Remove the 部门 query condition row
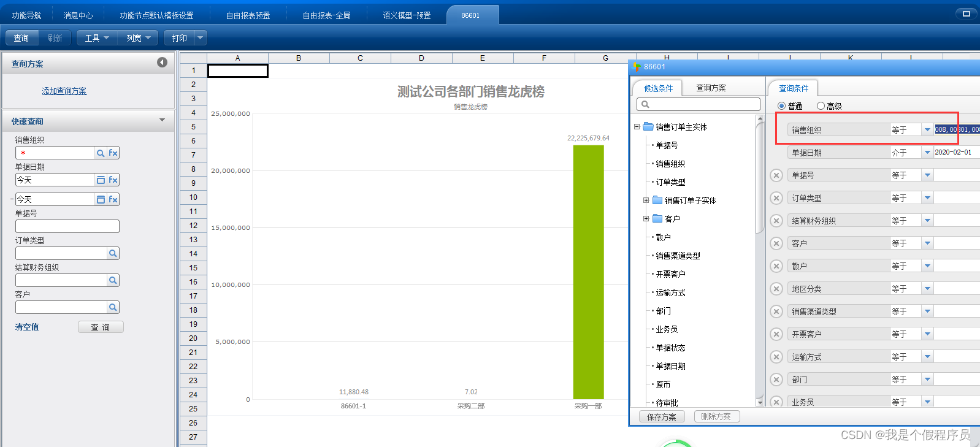This screenshot has width=980, height=447. [776, 380]
